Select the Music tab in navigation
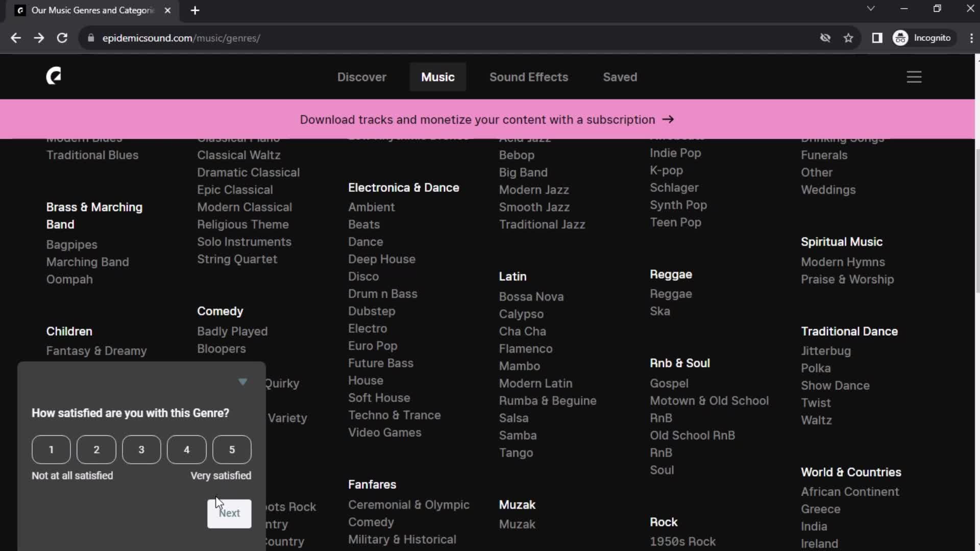 point(437,77)
